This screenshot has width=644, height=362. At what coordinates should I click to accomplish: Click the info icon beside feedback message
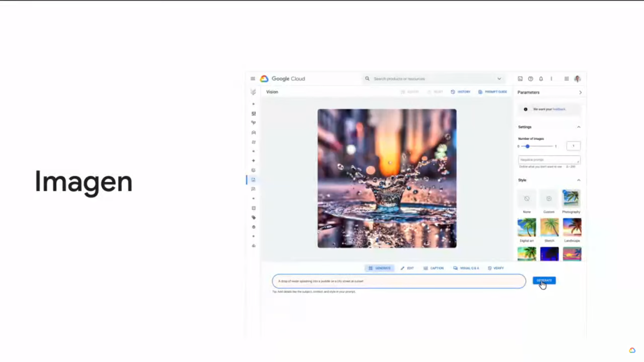[526, 109]
